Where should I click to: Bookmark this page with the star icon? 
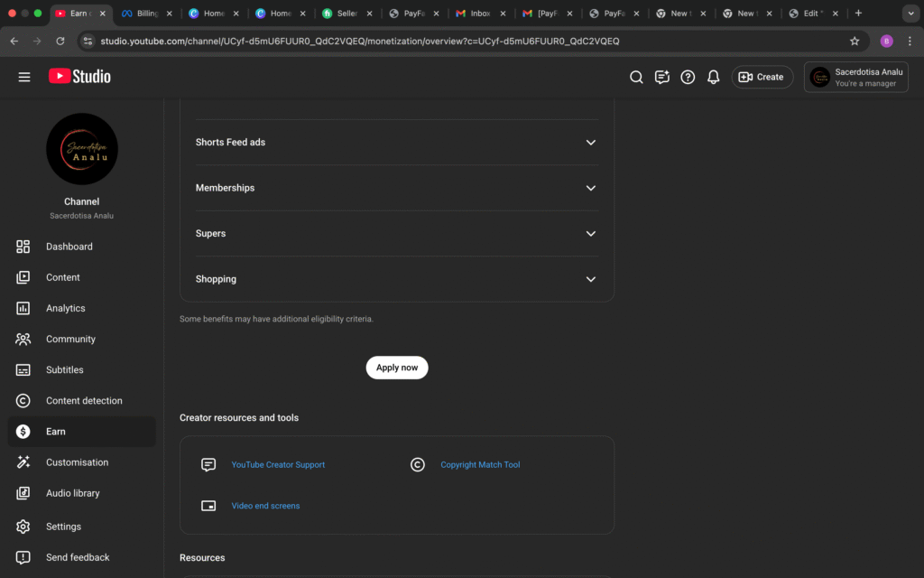(x=855, y=41)
